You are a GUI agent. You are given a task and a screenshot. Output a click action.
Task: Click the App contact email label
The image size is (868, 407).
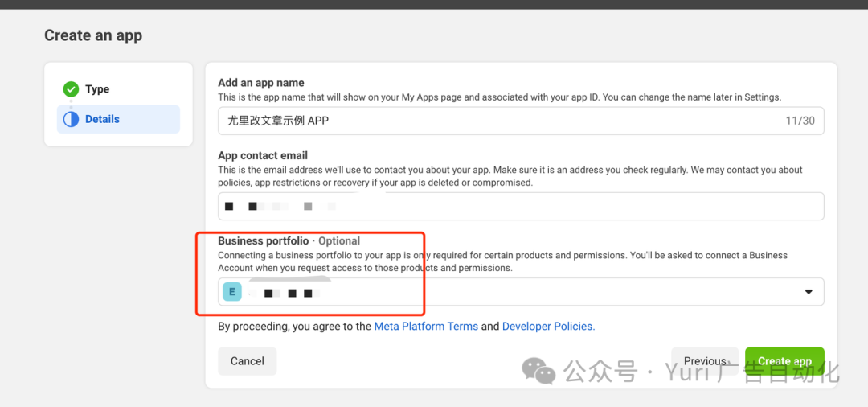point(263,155)
